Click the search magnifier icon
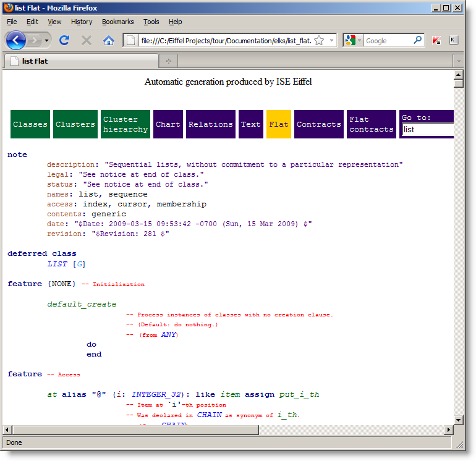 point(418,41)
